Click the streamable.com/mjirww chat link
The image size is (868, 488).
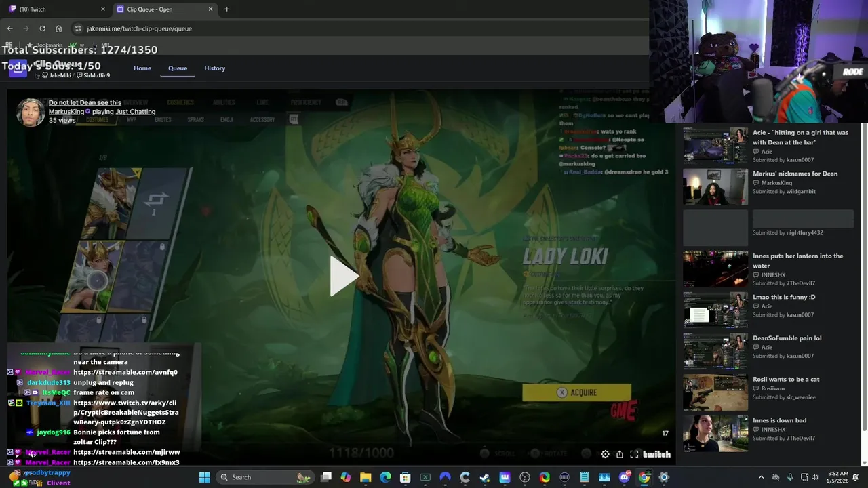127,452
